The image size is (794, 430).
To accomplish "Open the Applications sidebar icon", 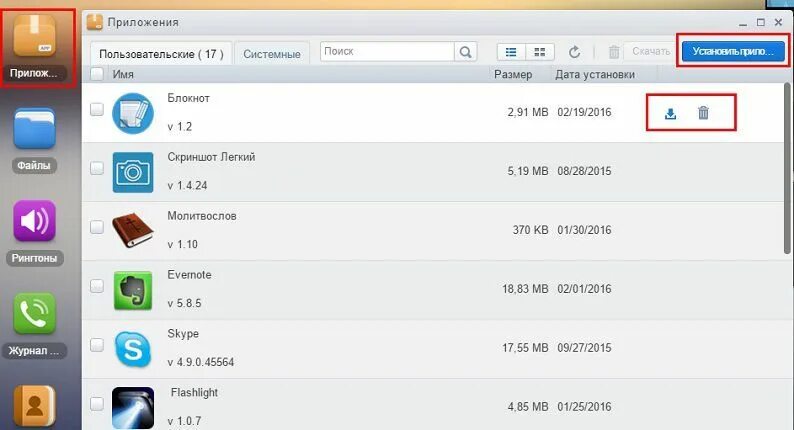I will [34, 35].
